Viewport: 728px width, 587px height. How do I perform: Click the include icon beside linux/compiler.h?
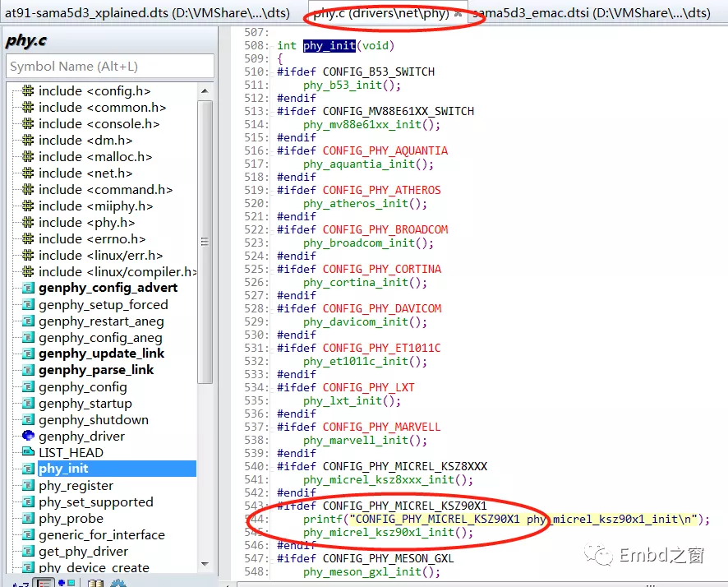[28, 271]
